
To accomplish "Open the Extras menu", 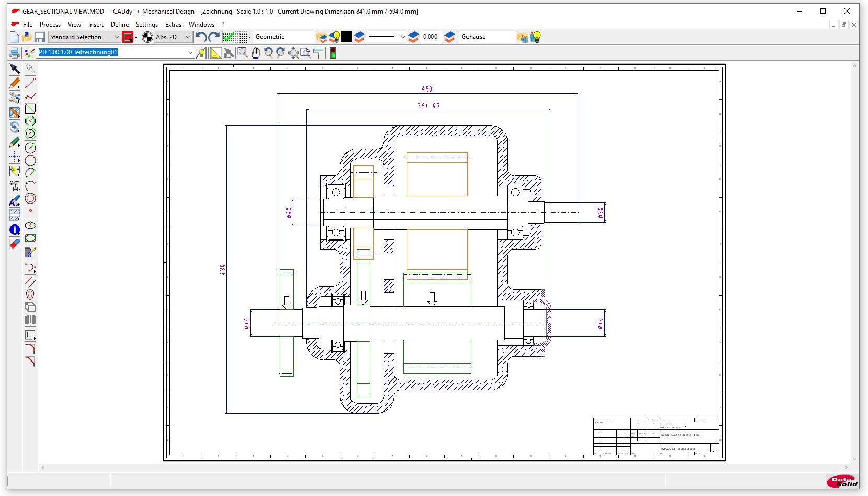I will [x=173, y=25].
